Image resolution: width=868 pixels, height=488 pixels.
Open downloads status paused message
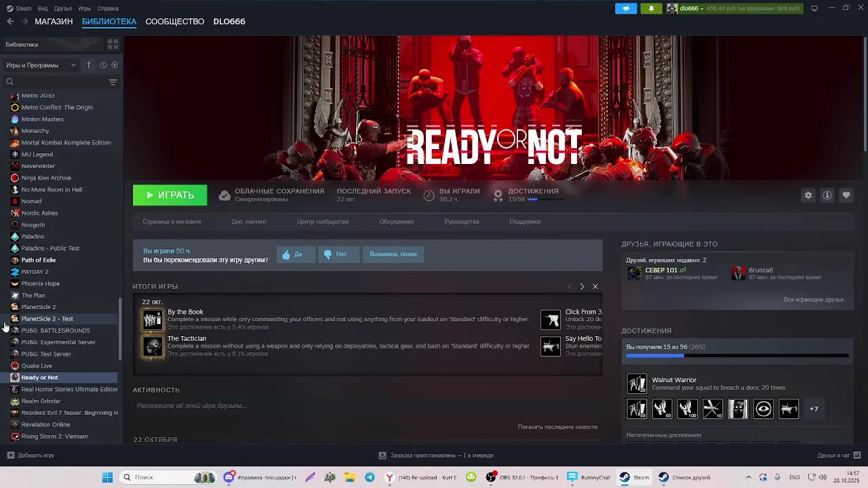[436, 455]
